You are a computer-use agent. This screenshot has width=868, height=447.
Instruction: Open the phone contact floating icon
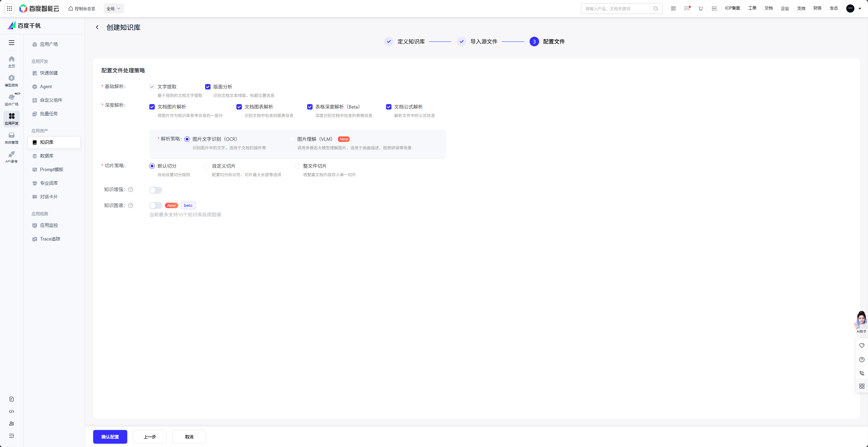862,373
